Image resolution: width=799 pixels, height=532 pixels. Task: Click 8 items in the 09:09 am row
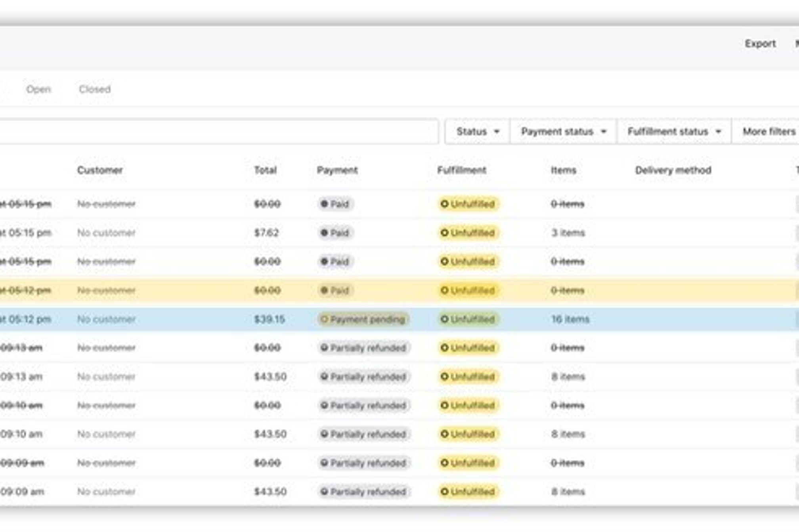pos(568,492)
